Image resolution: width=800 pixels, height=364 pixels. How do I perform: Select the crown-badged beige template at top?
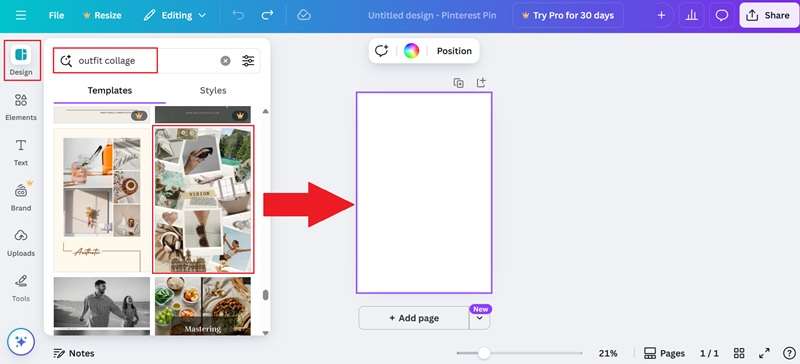102,115
